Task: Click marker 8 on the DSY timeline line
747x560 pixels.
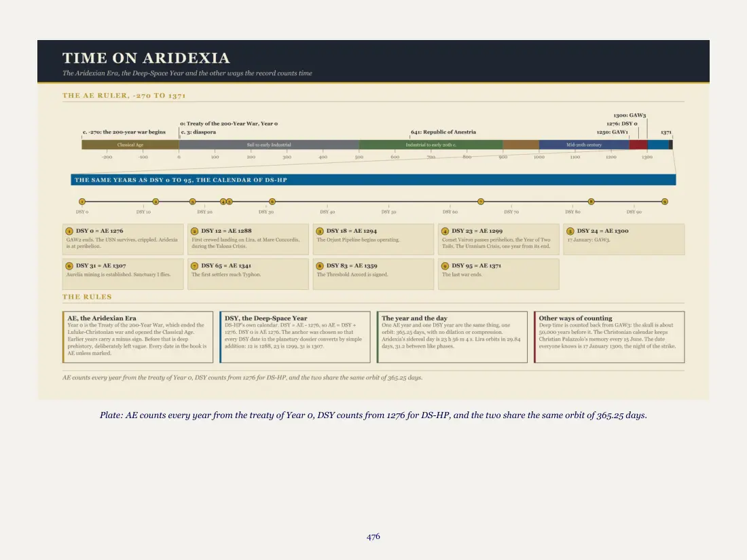Action: tap(591, 202)
